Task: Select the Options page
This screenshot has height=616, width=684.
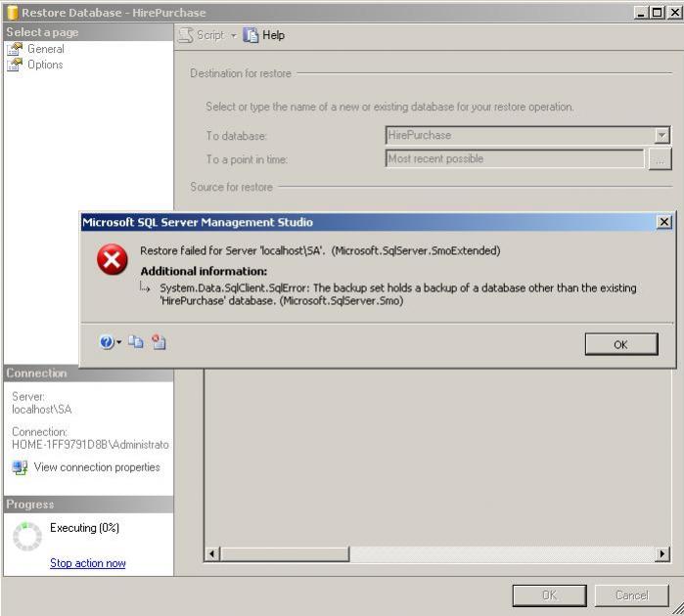Action: tap(45, 65)
